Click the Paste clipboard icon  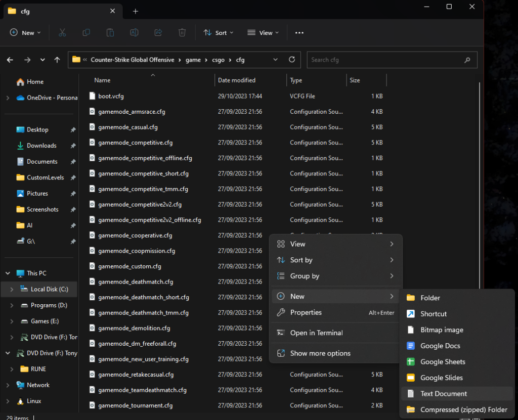110,33
